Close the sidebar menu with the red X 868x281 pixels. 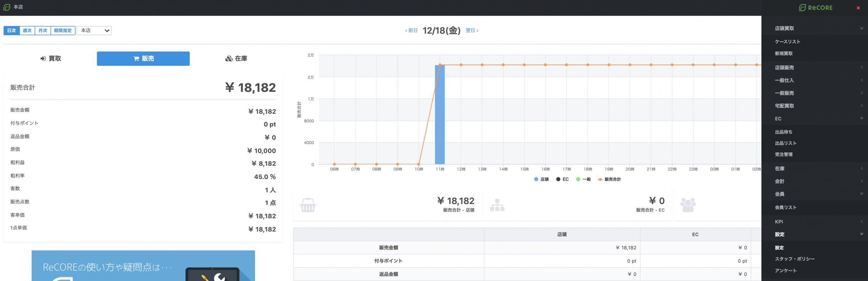(x=858, y=8)
